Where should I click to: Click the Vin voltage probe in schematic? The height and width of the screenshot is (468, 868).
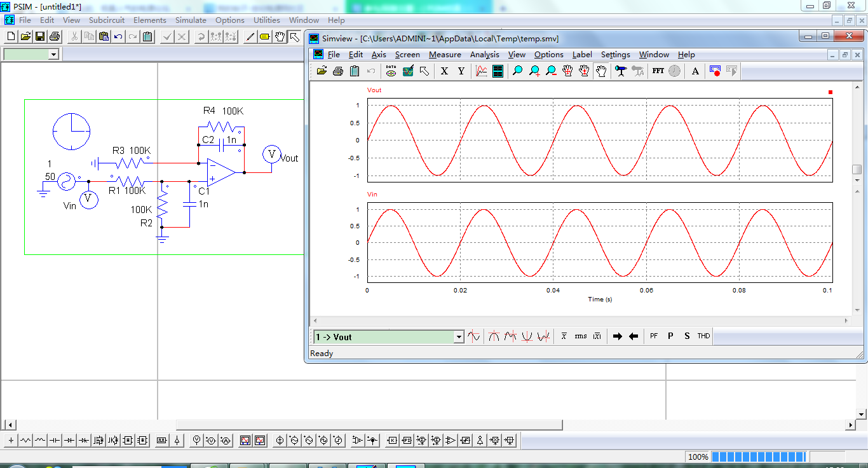coord(89,200)
